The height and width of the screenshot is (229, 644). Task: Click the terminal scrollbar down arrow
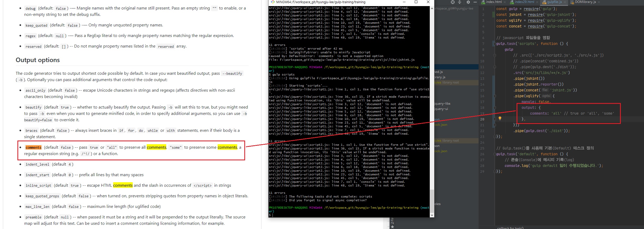click(432, 215)
